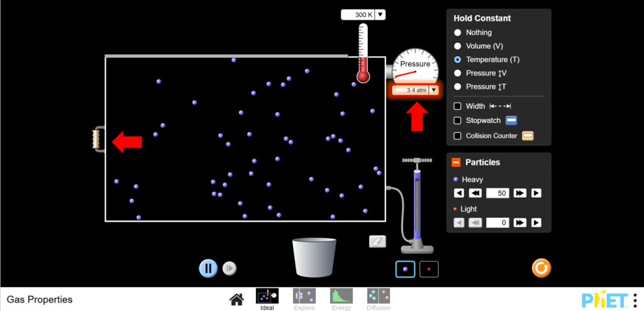This screenshot has height=311, width=644.
Task: Enable the Stopwatch checkbox
Action: click(457, 120)
